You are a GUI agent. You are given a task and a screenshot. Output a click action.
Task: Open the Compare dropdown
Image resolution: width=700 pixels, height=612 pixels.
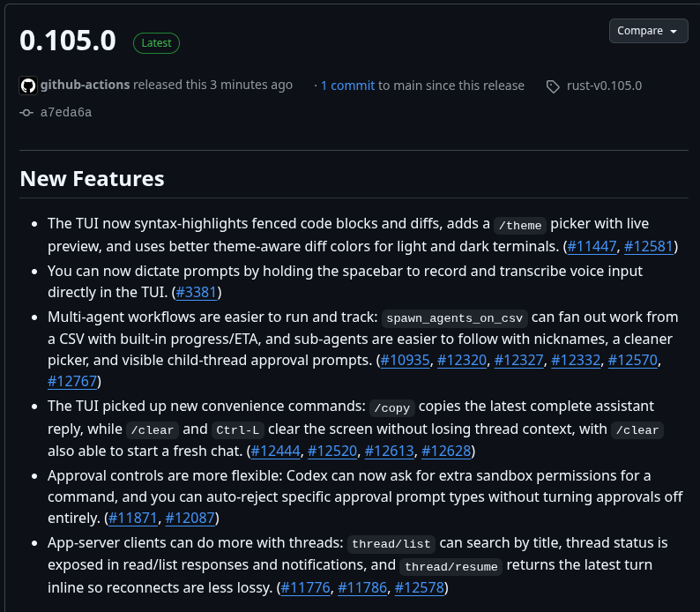tap(648, 31)
